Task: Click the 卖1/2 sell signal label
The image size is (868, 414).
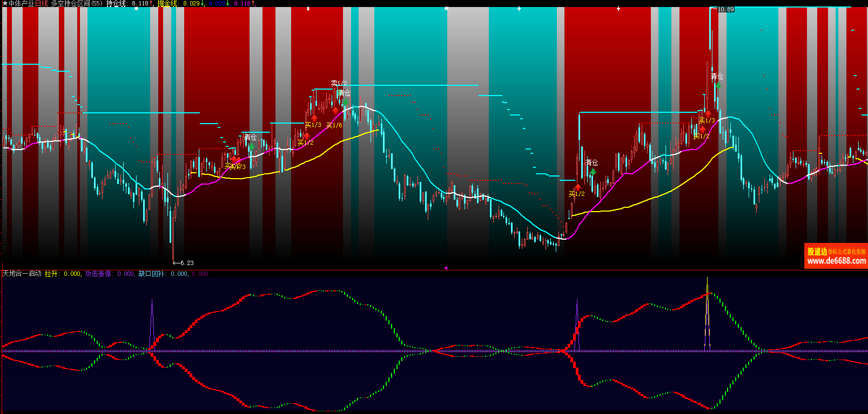Action: 339,83
